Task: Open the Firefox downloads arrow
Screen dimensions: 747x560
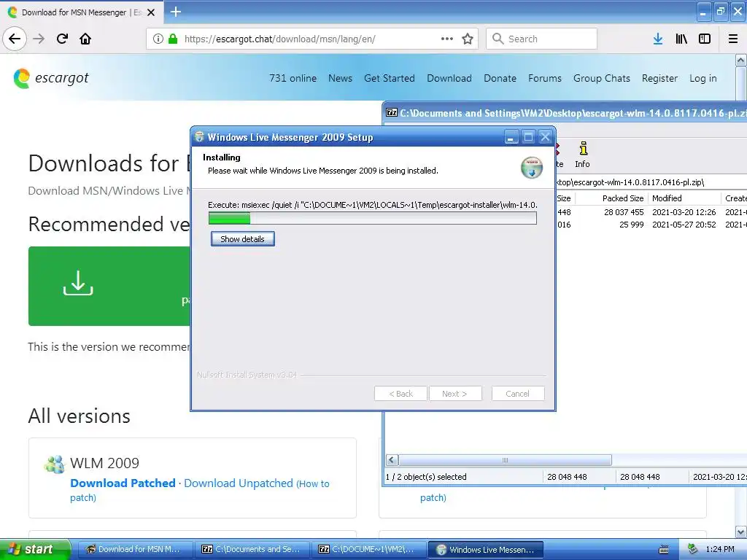Action: [658, 39]
